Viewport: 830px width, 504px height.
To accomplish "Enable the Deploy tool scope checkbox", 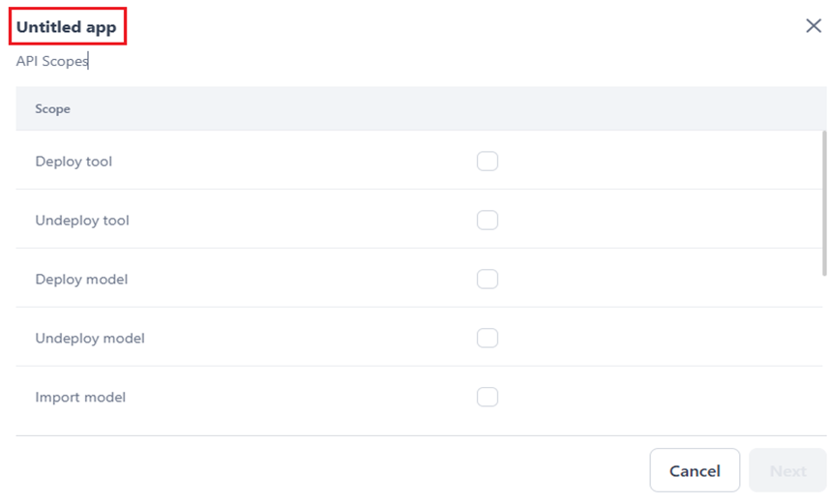I will (x=488, y=162).
